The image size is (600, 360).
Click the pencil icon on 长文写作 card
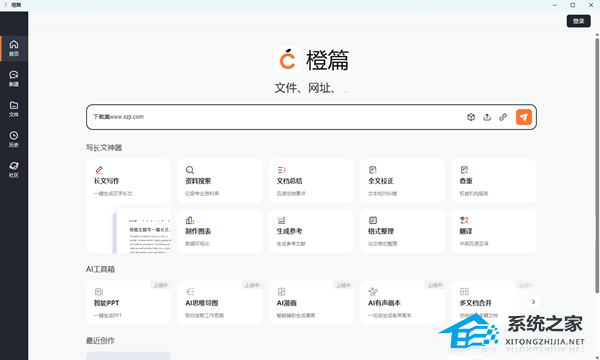coord(99,170)
